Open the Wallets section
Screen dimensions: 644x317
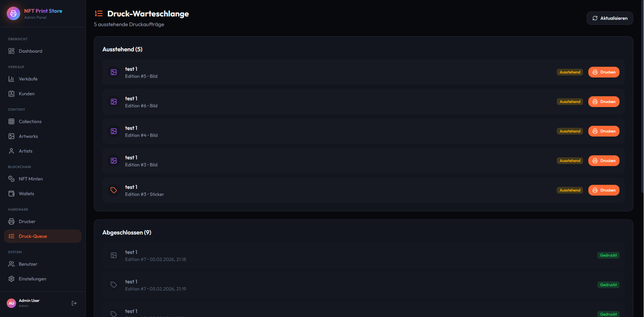pos(26,194)
